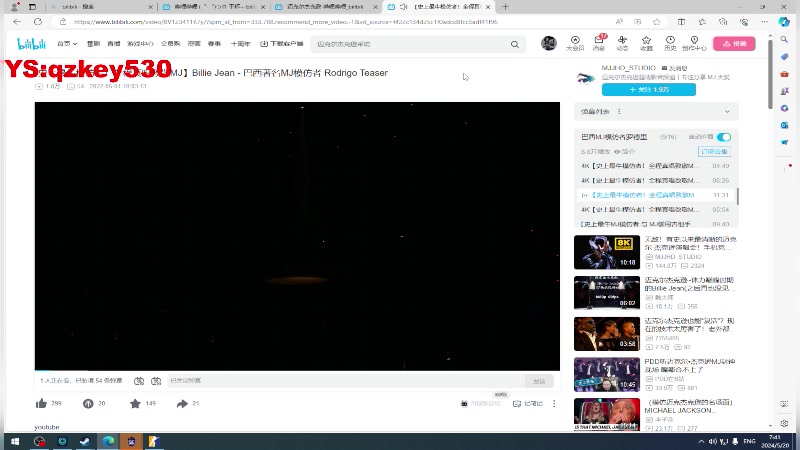Open the 8K thumbnail video 10:18
The image size is (800, 450).
click(607, 252)
